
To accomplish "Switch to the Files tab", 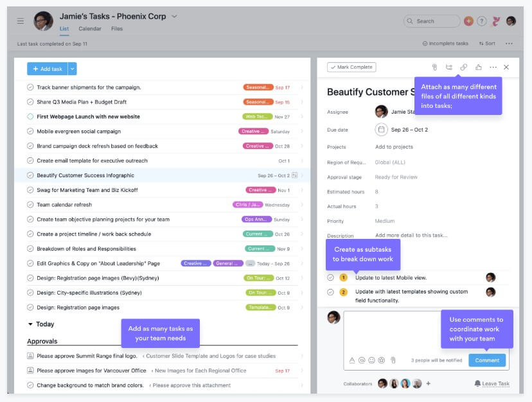I will coord(117,28).
